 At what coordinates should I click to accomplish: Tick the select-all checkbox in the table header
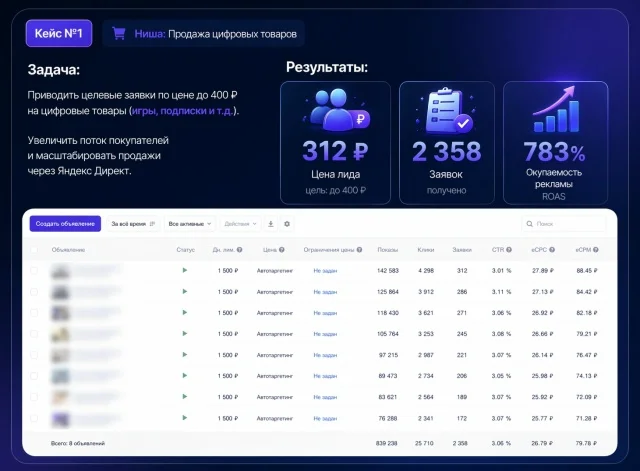(x=34, y=250)
